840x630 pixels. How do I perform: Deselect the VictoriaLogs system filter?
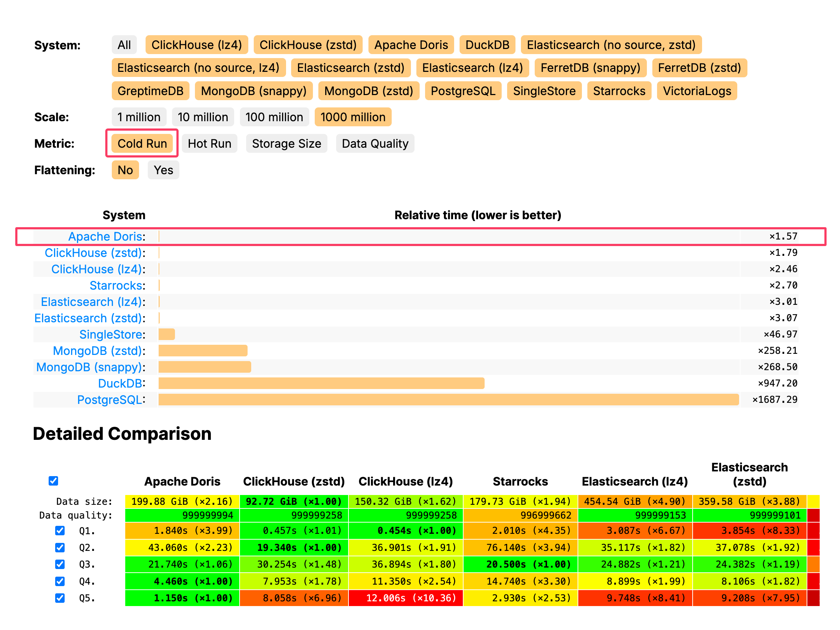(697, 91)
